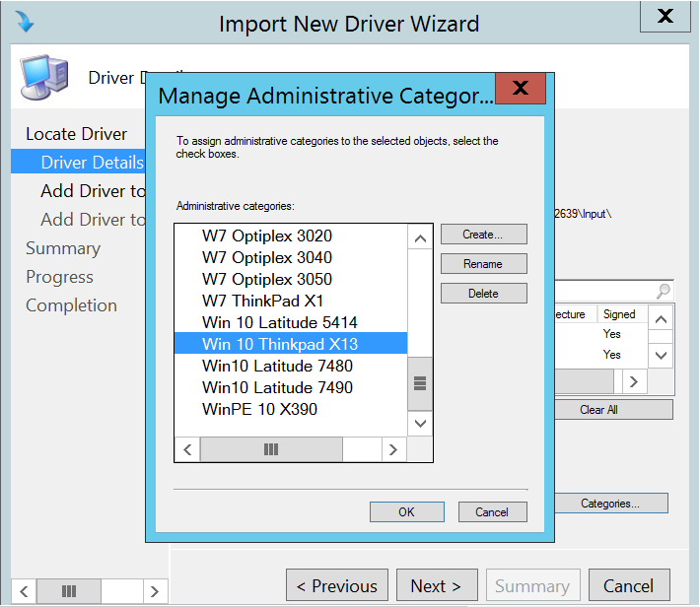Screen dimensions: 700x607
Task: Click categories list scroll left arrow
Action: [x=187, y=449]
